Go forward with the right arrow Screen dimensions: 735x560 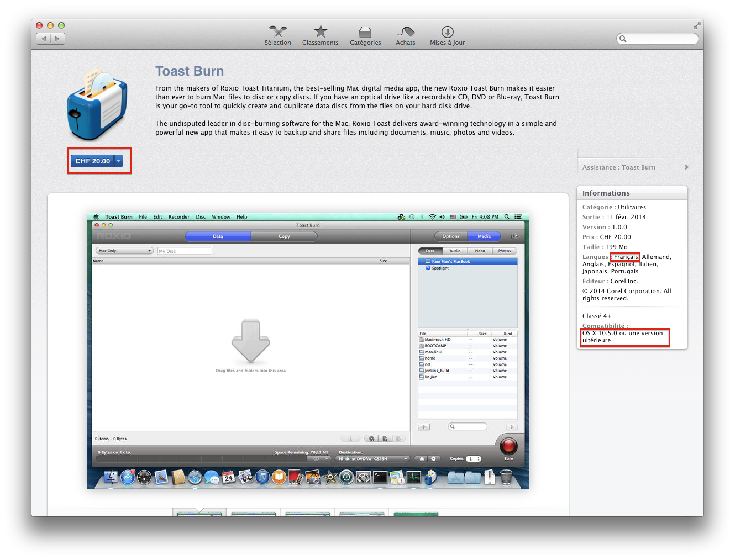click(x=58, y=39)
